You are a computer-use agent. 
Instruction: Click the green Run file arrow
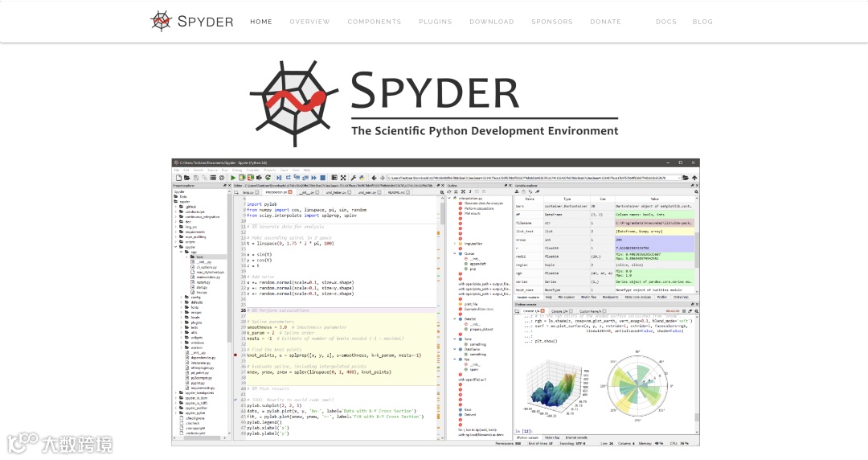click(233, 178)
